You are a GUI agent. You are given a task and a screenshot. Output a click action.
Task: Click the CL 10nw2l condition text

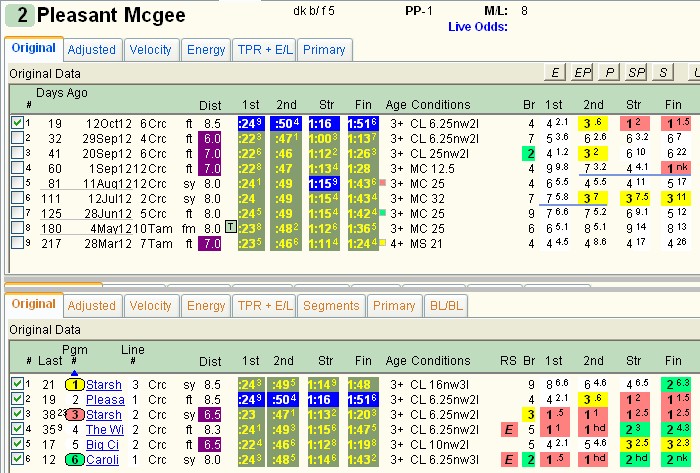pyautogui.click(x=440, y=445)
